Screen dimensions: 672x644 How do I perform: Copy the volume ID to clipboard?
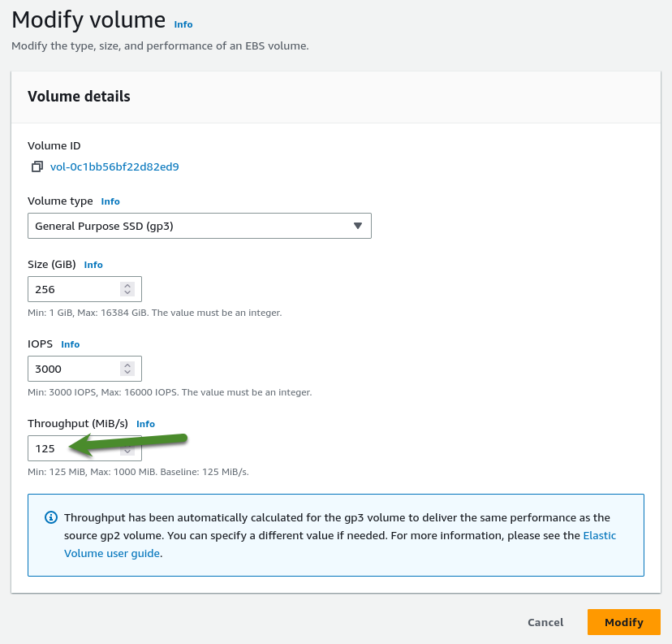click(x=37, y=167)
